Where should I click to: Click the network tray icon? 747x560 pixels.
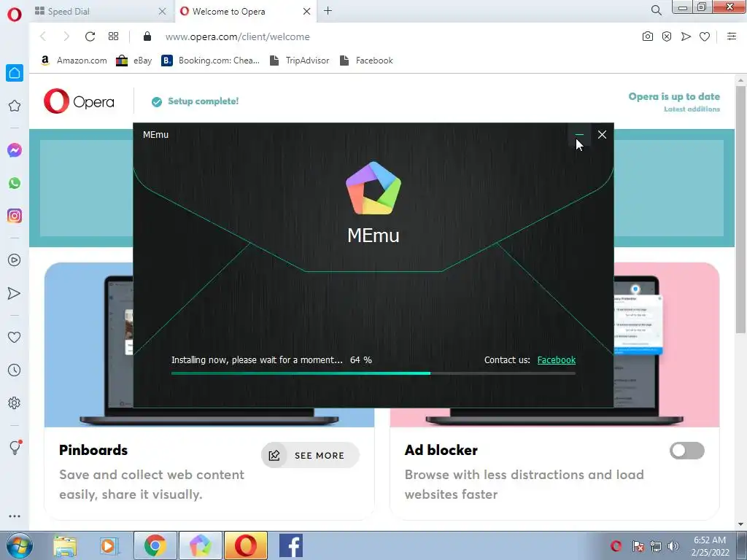coord(656,546)
